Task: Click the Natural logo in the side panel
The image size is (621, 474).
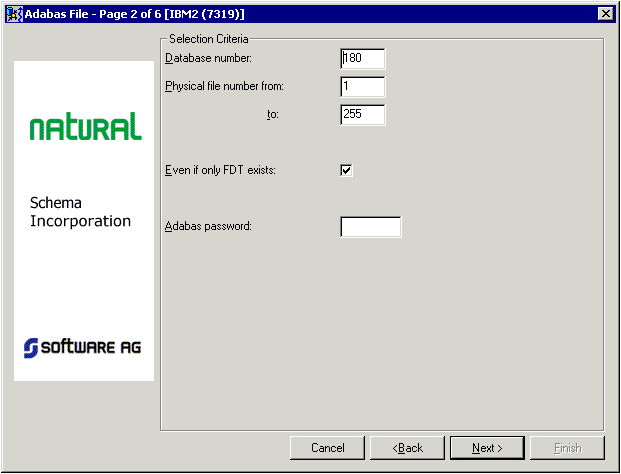Action: point(85,127)
